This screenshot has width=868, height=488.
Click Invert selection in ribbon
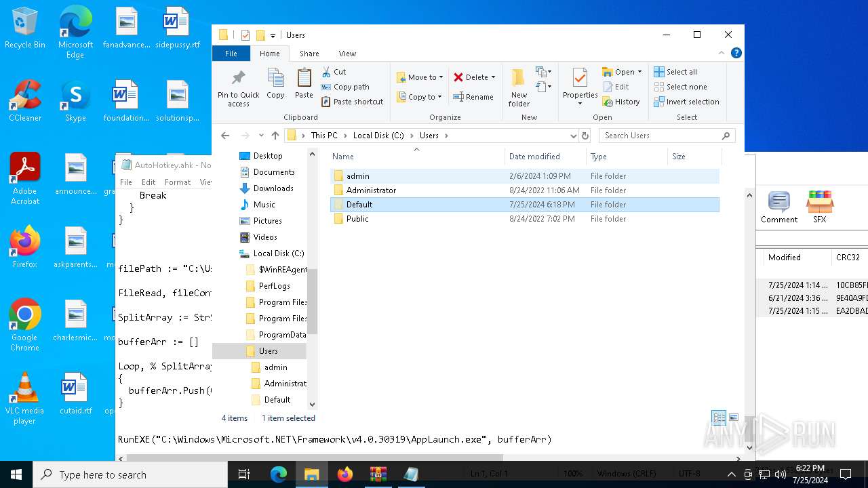tap(686, 102)
